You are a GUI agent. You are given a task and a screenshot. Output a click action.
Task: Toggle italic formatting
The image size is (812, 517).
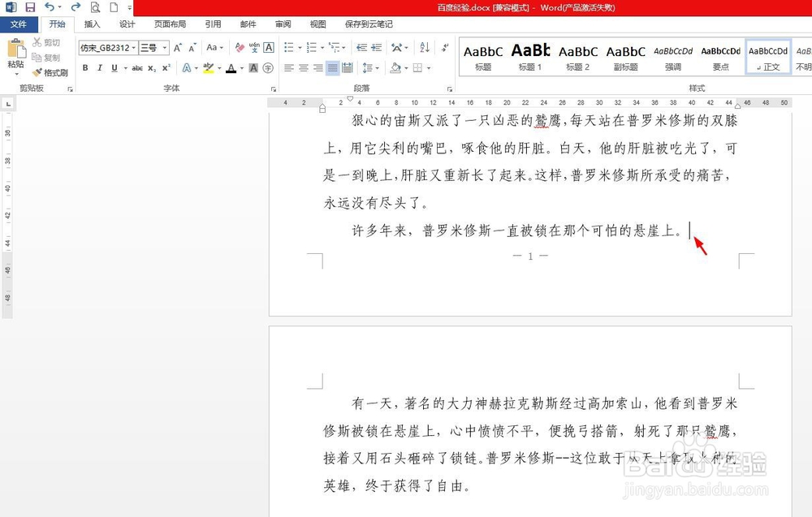tap(100, 67)
